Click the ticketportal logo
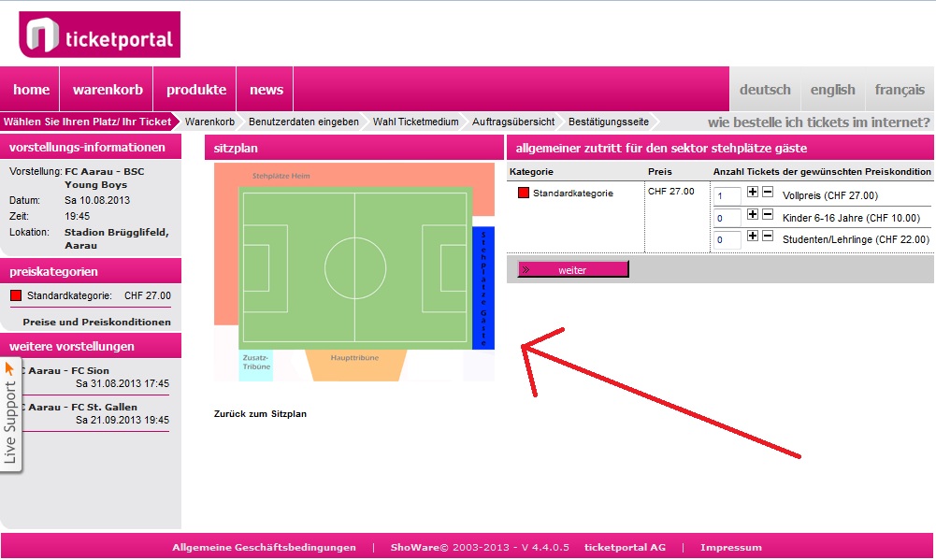Viewport: 936px width, 560px height. coord(99,35)
